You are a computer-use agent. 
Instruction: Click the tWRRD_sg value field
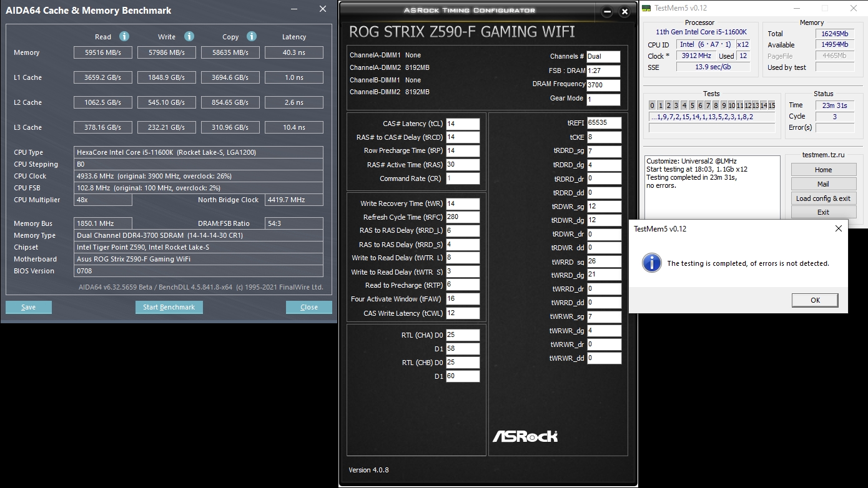pos(604,261)
